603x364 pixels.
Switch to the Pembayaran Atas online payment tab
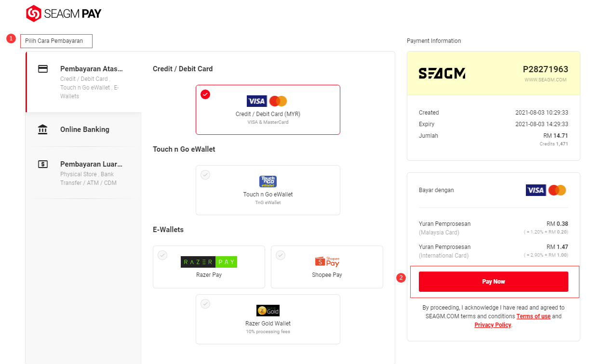point(91,69)
